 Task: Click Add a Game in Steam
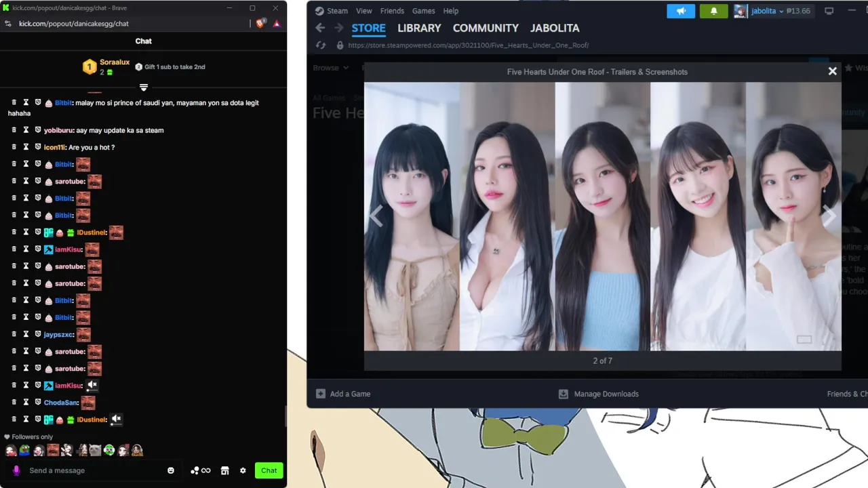coord(343,394)
